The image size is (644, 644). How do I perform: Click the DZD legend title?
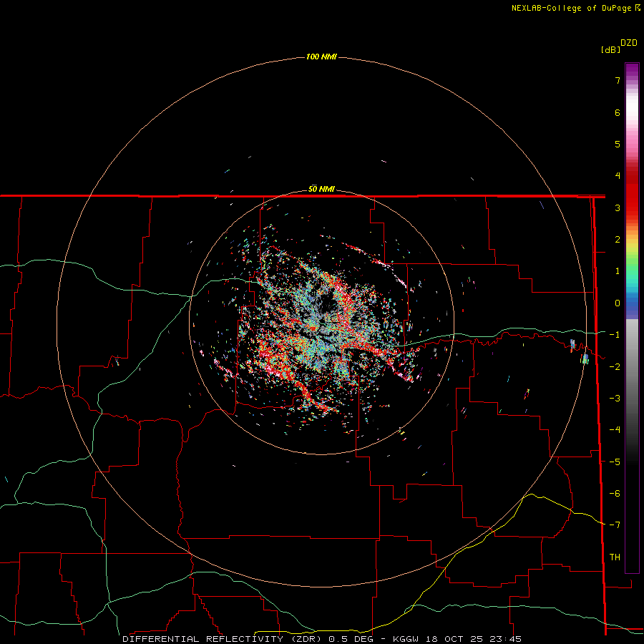(x=629, y=43)
